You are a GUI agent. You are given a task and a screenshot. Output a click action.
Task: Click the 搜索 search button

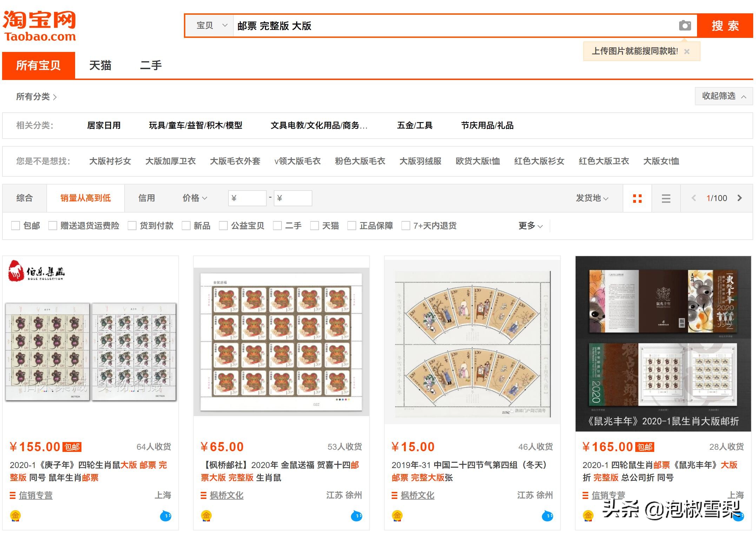725,25
